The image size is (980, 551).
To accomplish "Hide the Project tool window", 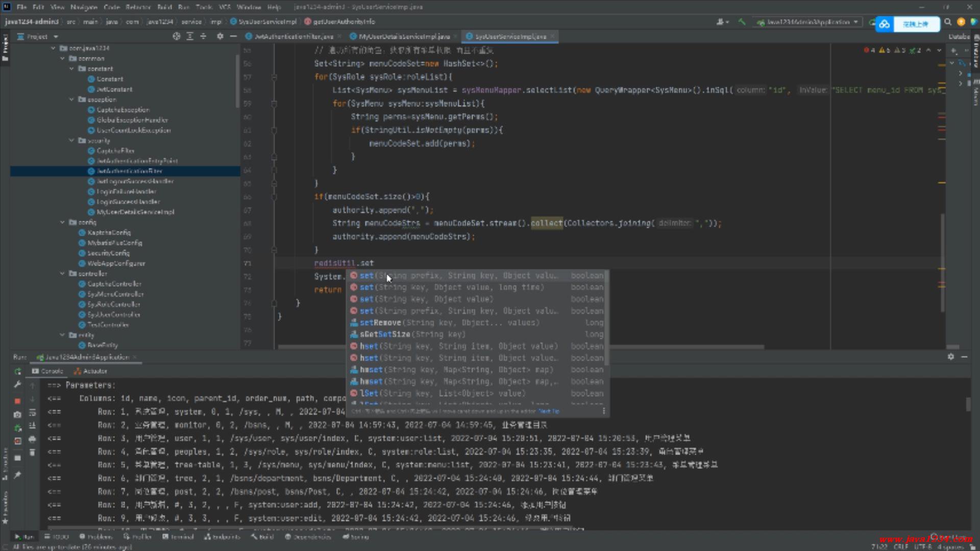I will (x=233, y=36).
